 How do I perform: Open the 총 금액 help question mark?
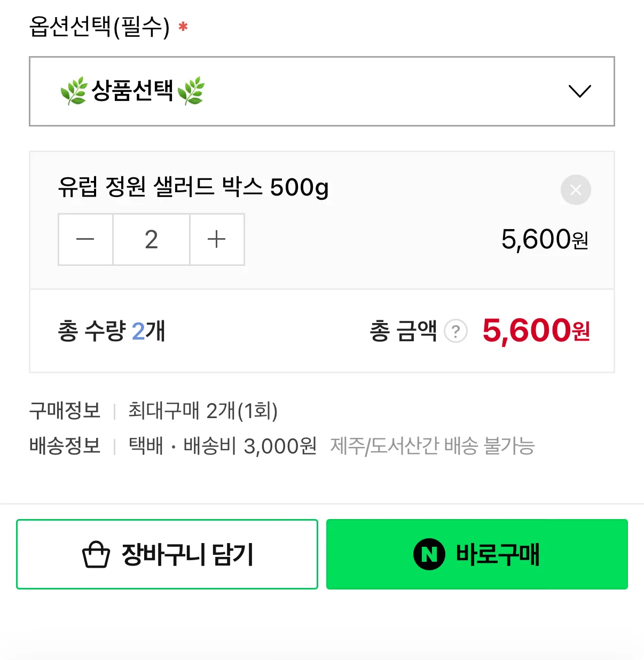(x=455, y=332)
